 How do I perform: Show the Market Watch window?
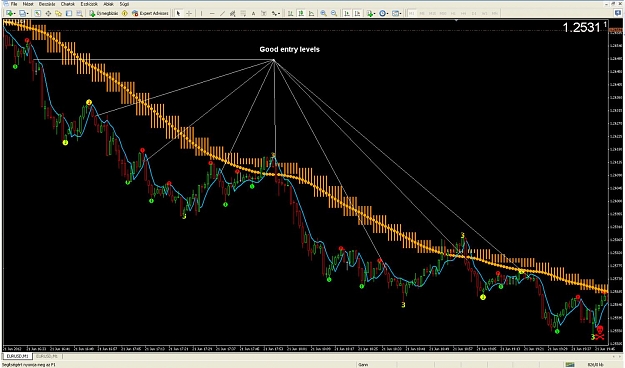click(37, 13)
